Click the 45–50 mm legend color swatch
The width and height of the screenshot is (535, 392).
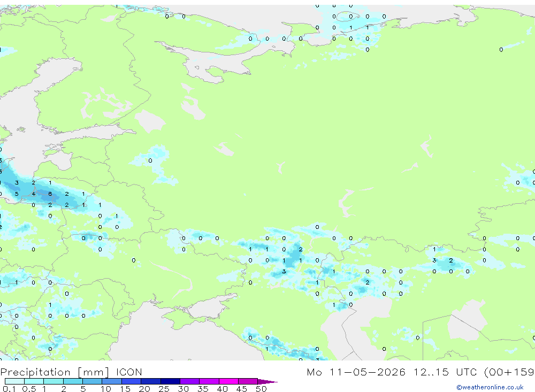click(x=248, y=381)
